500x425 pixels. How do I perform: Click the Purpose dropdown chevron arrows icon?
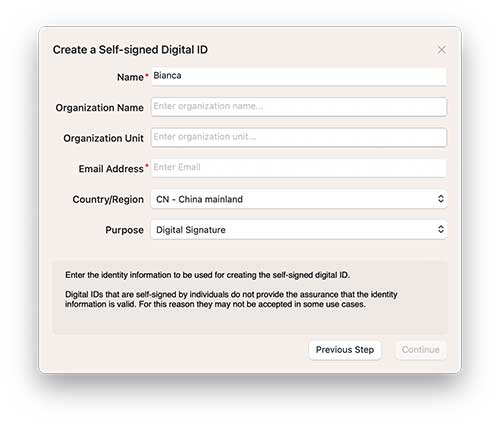click(441, 230)
